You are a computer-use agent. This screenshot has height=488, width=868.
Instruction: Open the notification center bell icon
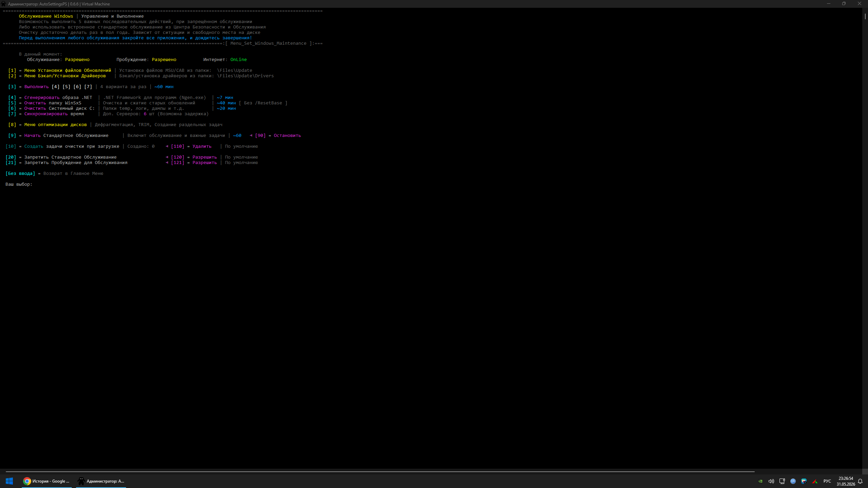coord(860,481)
